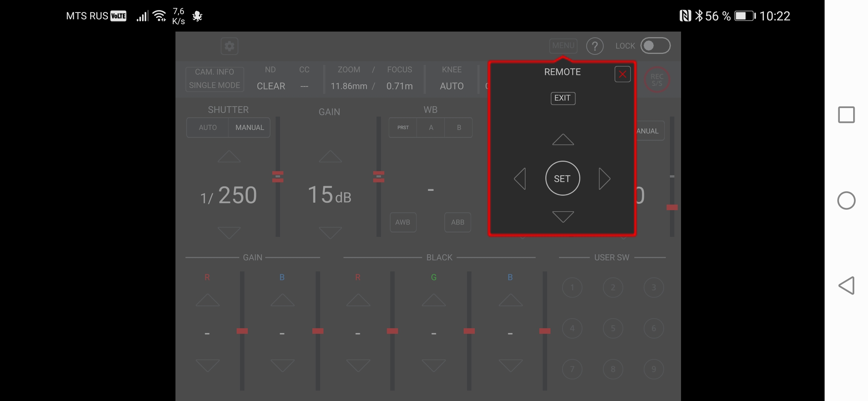
Task: Open the help question mark icon
Action: coord(595,46)
